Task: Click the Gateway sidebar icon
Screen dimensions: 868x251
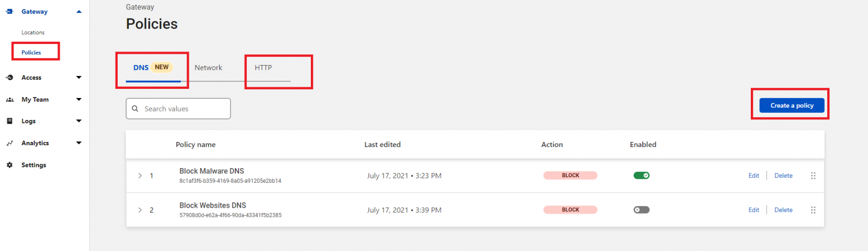Action: click(9, 11)
